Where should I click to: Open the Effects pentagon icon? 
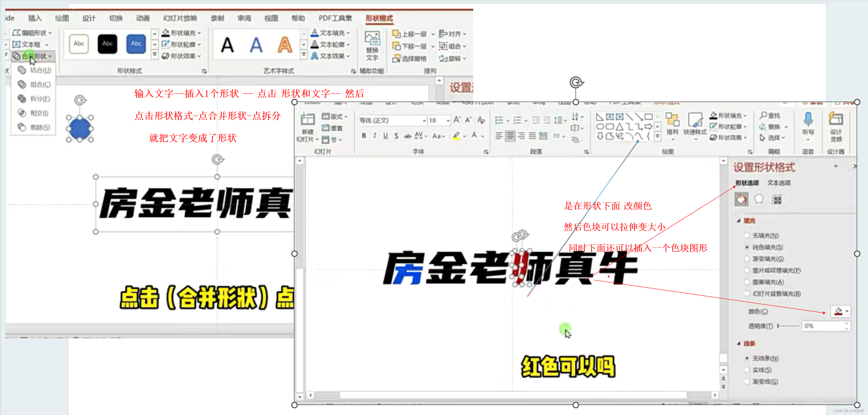tap(758, 199)
